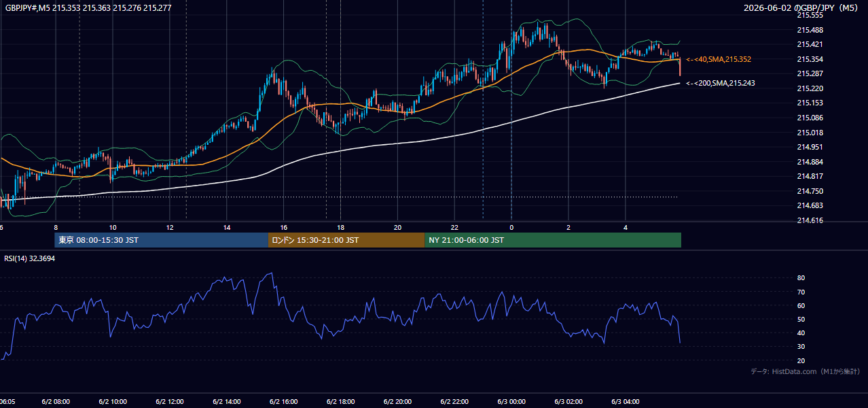
Task: Click hour tick 8 under price chart
Action: 56,228
